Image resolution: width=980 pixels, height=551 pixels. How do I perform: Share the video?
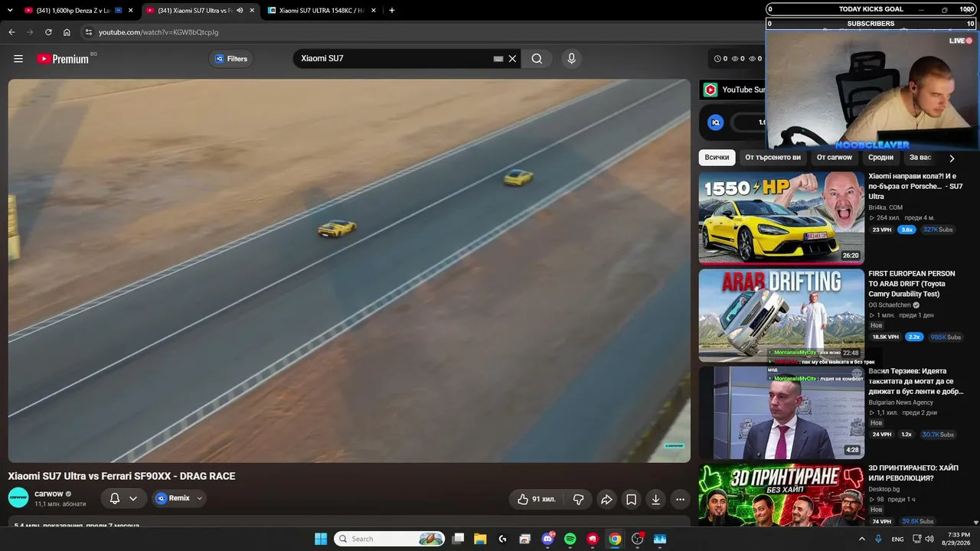(x=606, y=499)
